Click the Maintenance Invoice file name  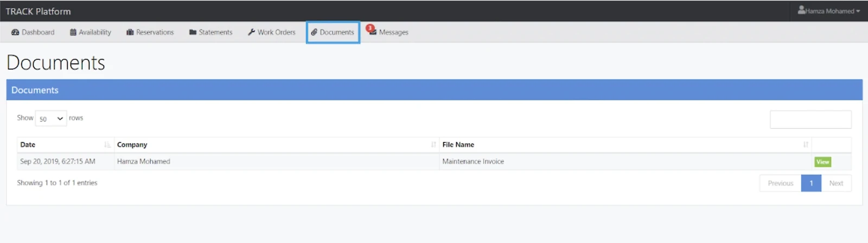(x=473, y=162)
